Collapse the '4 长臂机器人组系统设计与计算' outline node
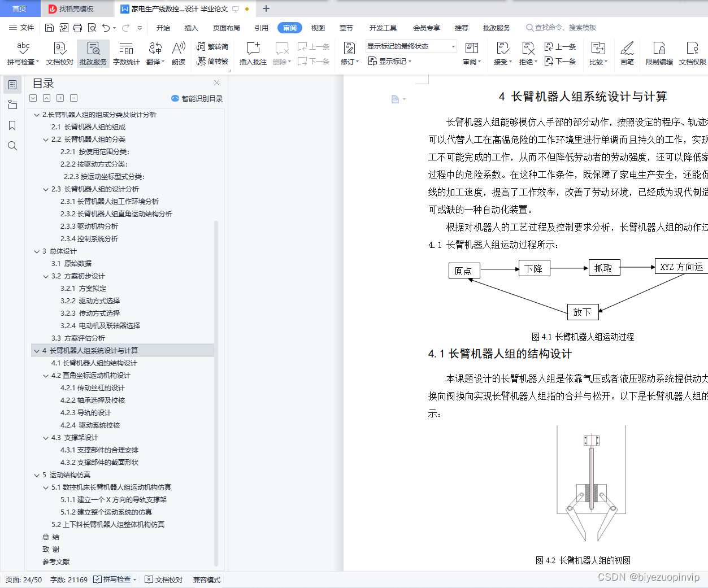 (37, 351)
